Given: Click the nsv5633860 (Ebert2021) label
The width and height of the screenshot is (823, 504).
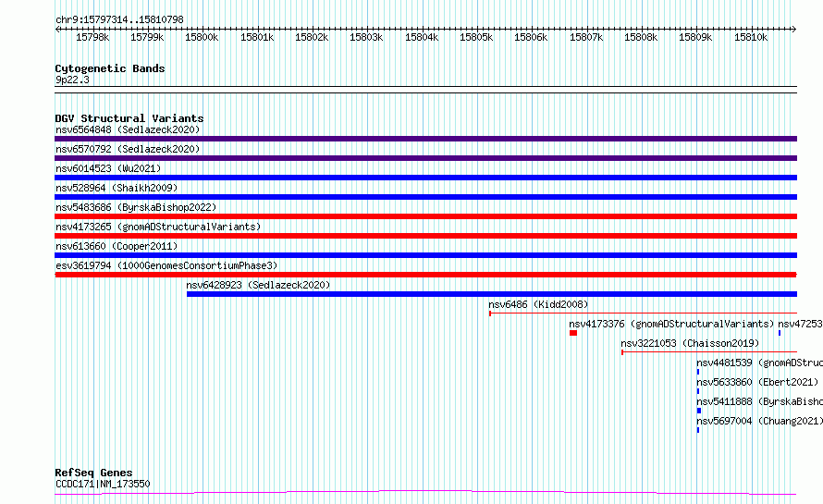Looking at the screenshot, I should pyautogui.click(x=757, y=382).
